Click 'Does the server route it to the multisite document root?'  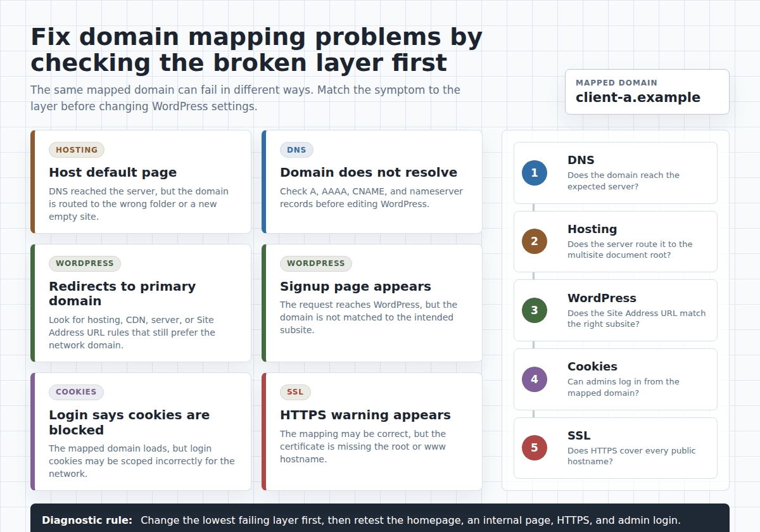coord(630,250)
